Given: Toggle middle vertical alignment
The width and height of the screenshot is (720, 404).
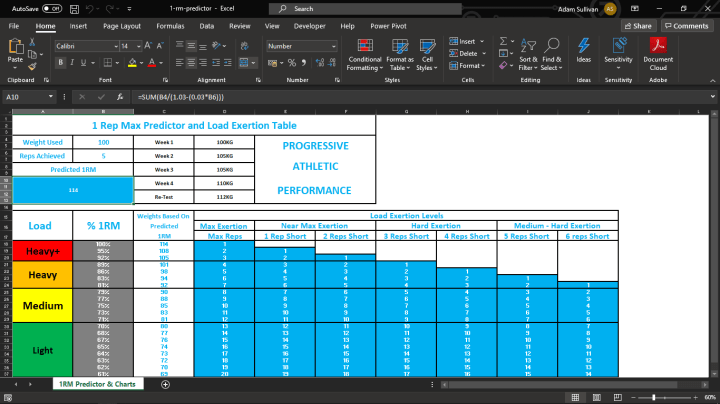Looking at the screenshot, I should pos(191,46).
